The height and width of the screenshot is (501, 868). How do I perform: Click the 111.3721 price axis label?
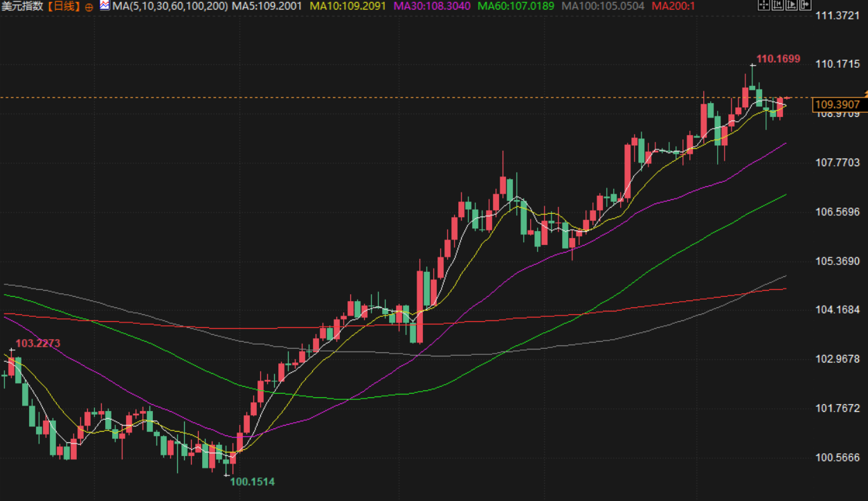click(838, 15)
